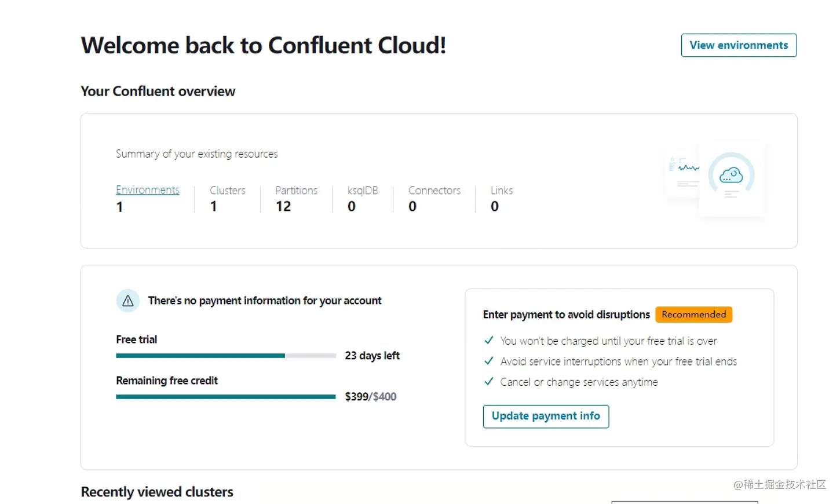The image size is (840, 504).
Task: Click Update payment info button
Action: point(546,416)
